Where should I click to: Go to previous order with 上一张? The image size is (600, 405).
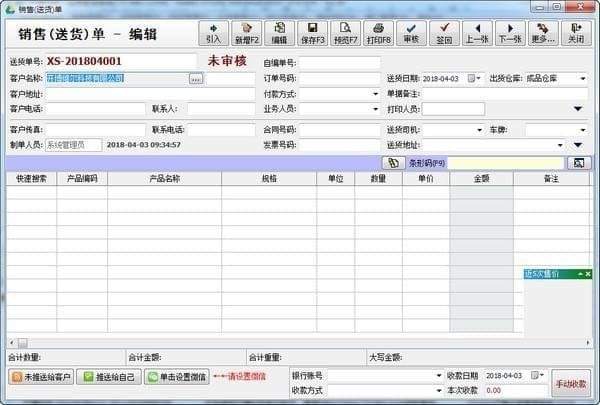[477, 33]
